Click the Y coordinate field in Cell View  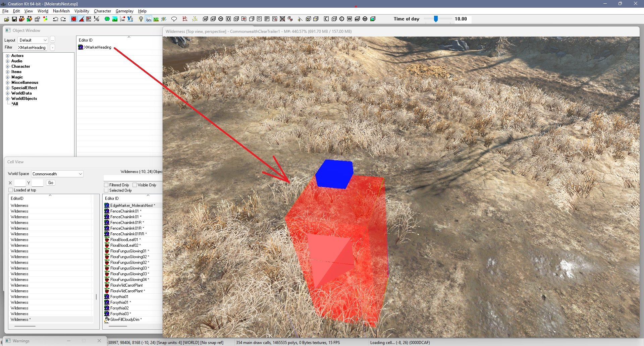[x=37, y=183]
